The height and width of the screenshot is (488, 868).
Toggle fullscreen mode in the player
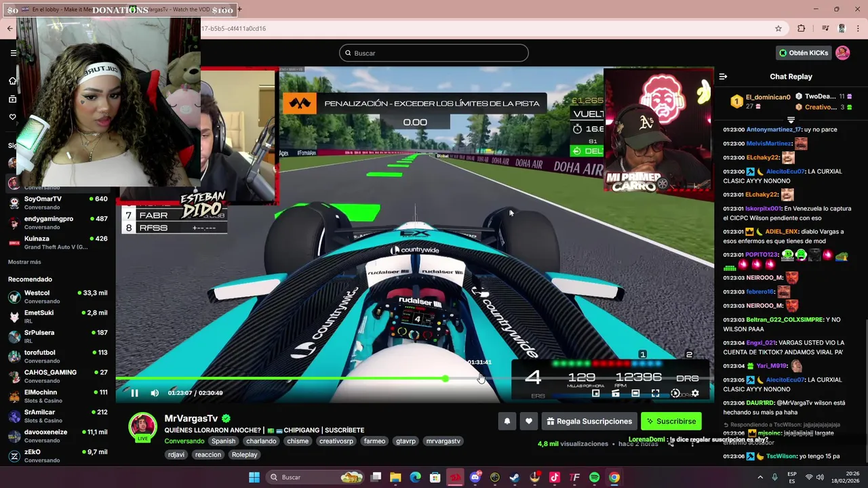tap(655, 393)
